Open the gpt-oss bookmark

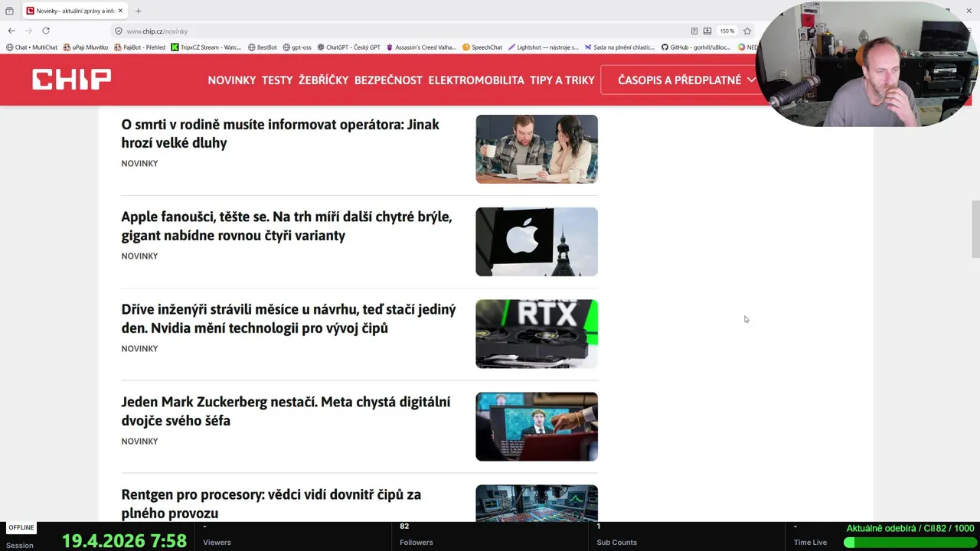(x=297, y=47)
